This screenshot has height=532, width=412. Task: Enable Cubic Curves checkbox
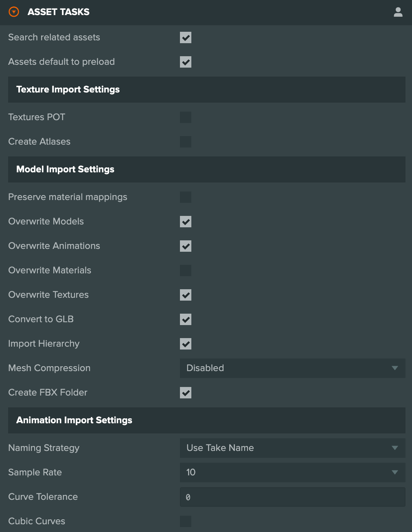coord(186,521)
